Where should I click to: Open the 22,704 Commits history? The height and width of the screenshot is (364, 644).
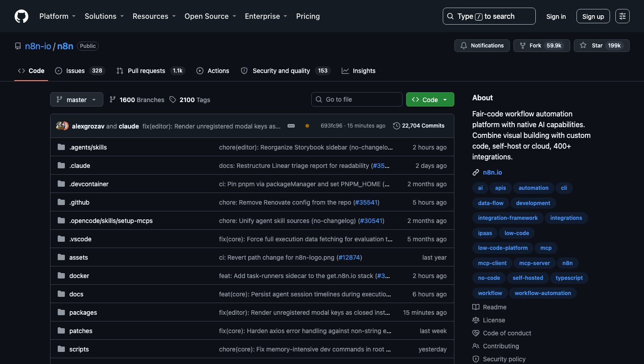tap(419, 126)
